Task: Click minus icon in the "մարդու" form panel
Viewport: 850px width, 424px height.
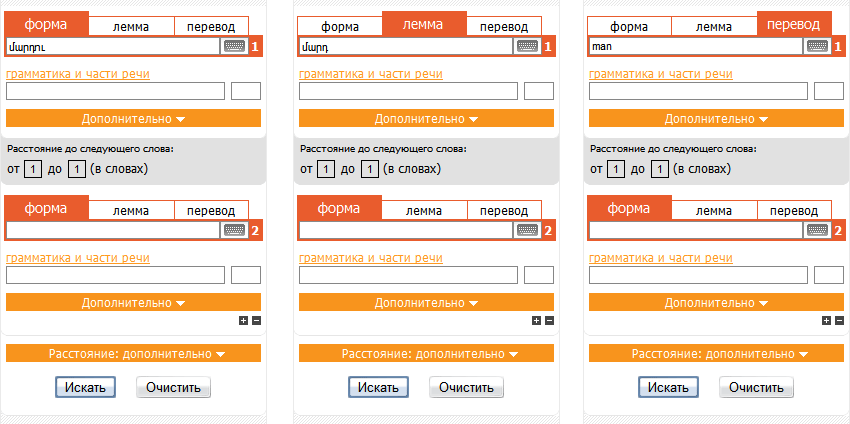Action: (256, 320)
